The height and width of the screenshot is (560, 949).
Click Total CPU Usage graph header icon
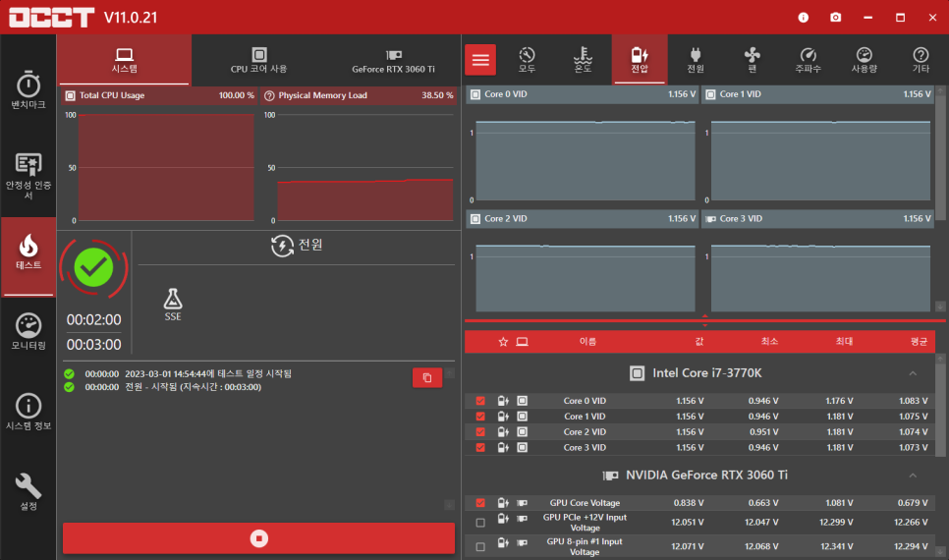click(70, 95)
